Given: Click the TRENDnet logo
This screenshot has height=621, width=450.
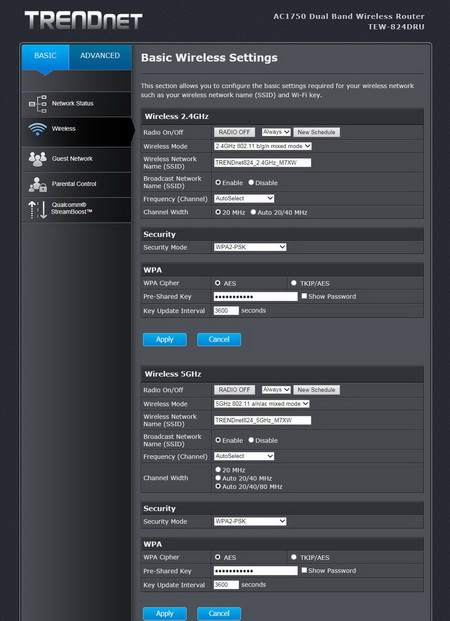Looking at the screenshot, I should 83,20.
